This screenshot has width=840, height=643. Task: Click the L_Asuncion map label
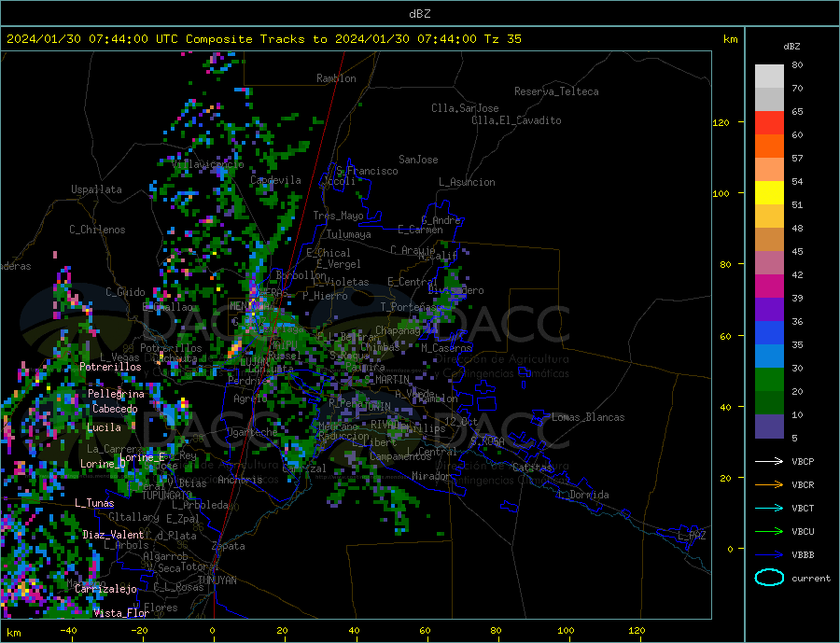[x=467, y=182]
